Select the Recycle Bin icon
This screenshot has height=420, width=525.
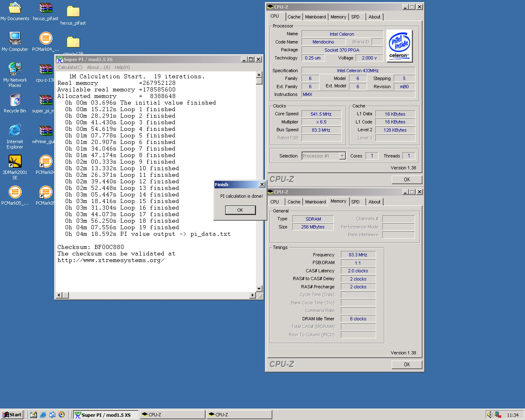coord(15,103)
